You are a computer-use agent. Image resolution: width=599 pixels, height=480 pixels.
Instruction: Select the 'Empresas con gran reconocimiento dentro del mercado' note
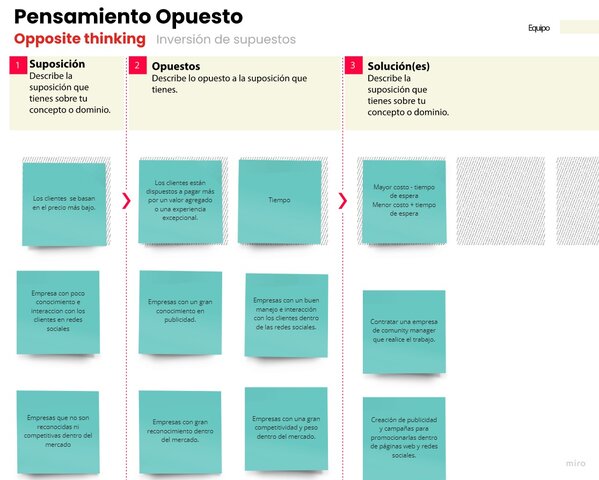click(180, 432)
